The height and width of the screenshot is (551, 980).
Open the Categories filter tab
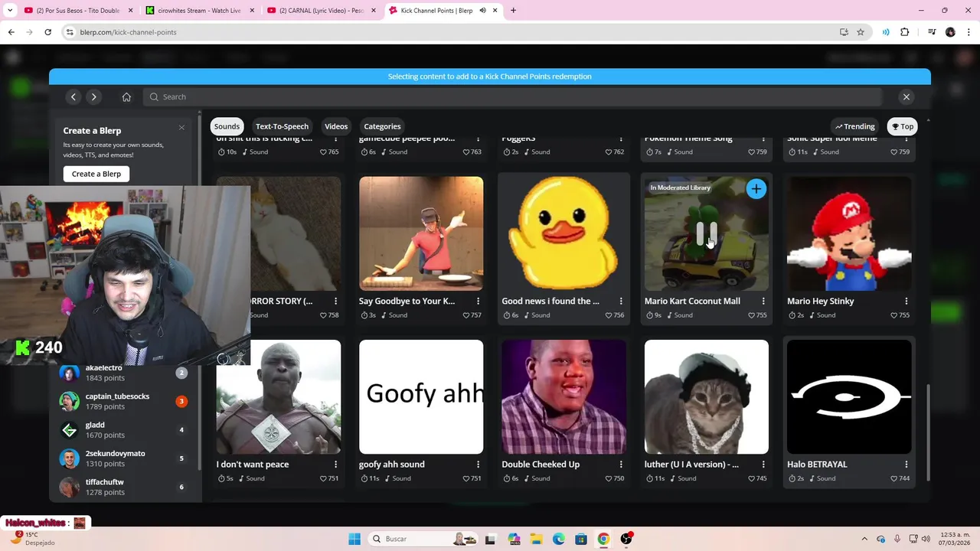(382, 126)
